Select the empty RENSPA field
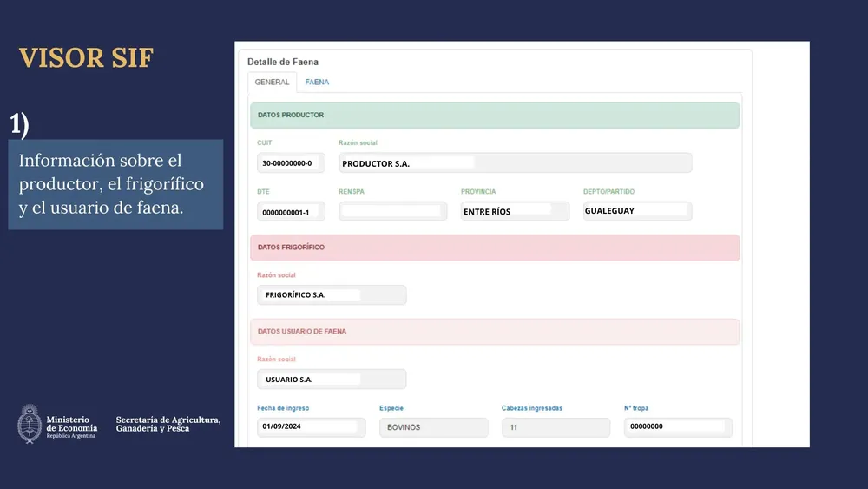The width and height of the screenshot is (868, 489). (392, 211)
